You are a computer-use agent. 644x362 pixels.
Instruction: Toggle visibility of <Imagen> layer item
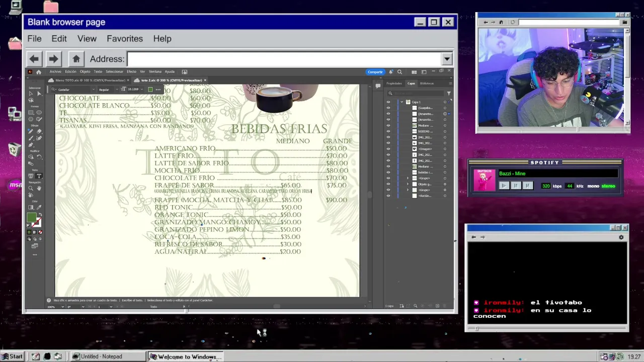click(388, 149)
